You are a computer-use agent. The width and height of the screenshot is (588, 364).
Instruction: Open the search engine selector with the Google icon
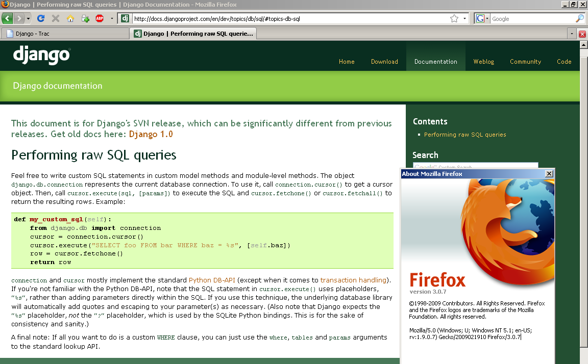click(482, 18)
